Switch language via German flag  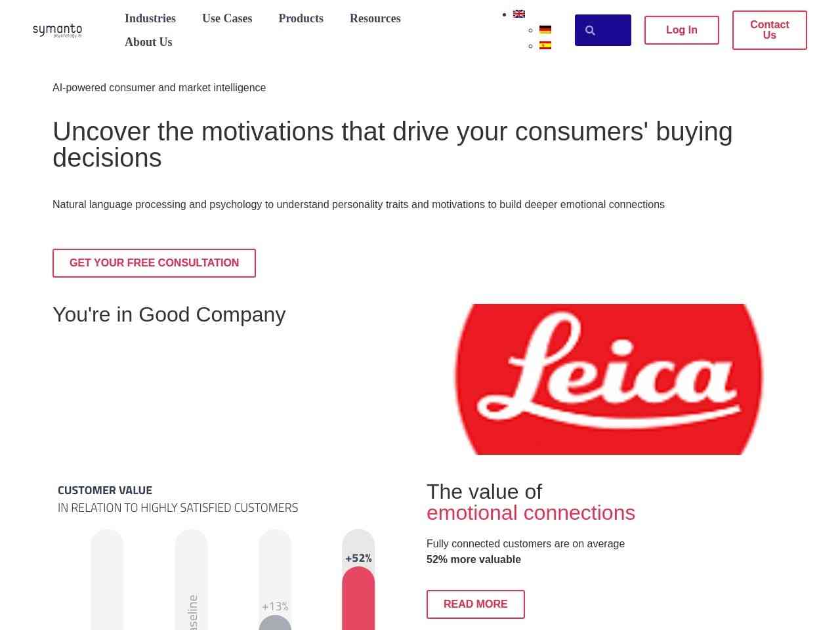545,30
